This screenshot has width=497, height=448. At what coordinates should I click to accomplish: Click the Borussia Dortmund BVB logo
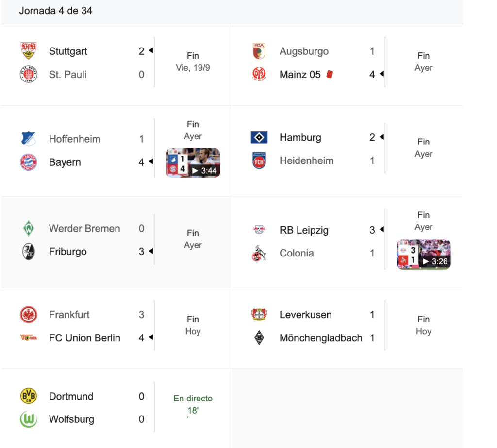tap(28, 396)
